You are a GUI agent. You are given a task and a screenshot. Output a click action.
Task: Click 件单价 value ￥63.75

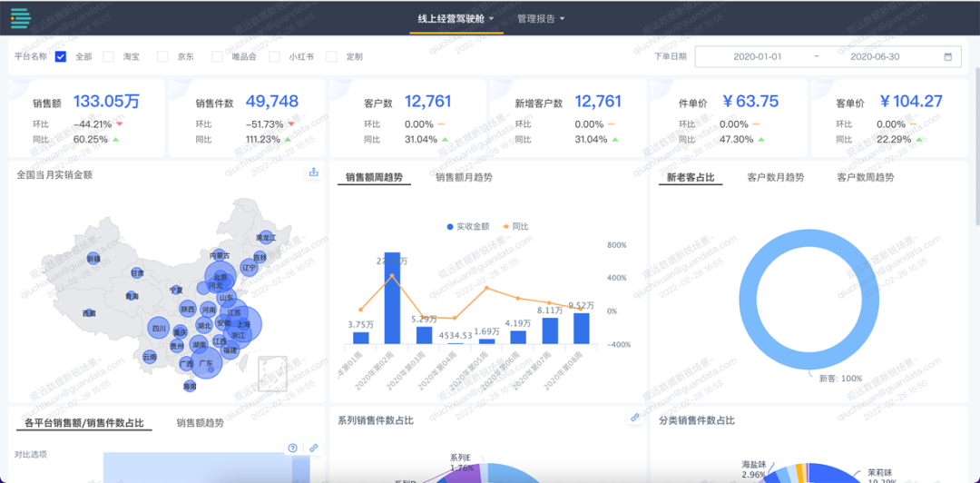coord(750,101)
